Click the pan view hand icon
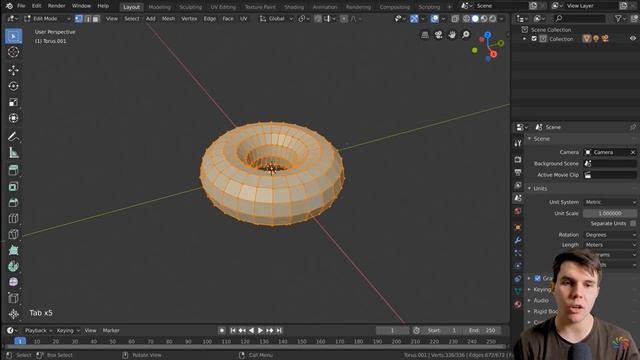Screen dimensions: 640x360 click(452, 35)
